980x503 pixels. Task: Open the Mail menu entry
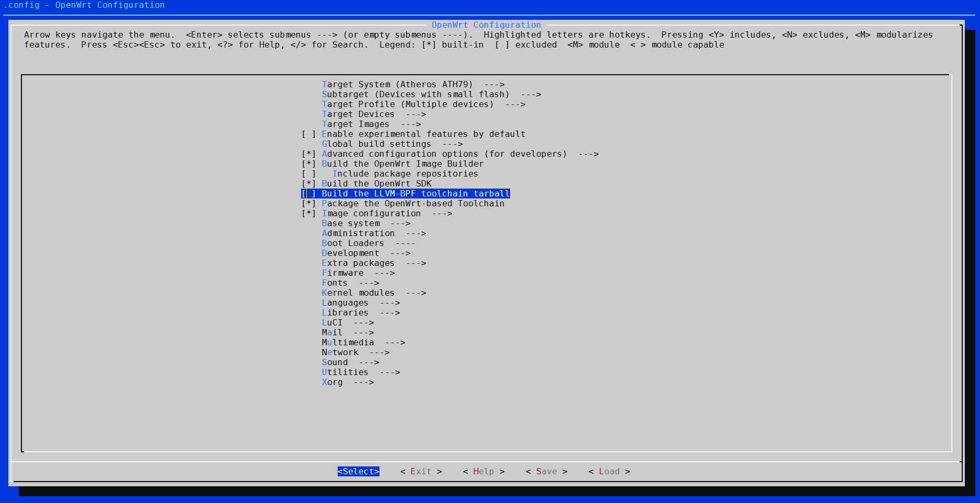pos(348,333)
